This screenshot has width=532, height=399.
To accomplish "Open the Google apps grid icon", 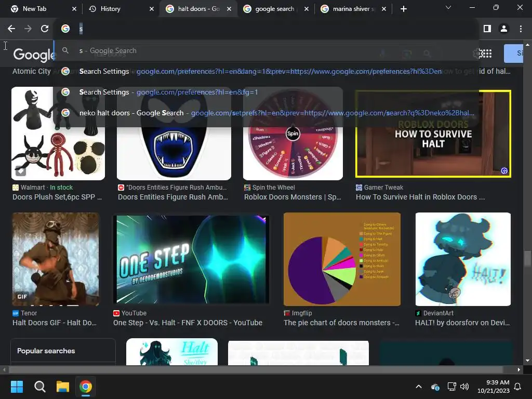I will (487, 54).
